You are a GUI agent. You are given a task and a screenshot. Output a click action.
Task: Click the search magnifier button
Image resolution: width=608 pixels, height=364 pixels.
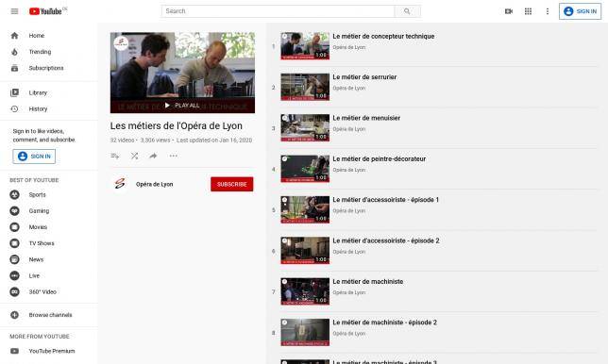(407, 11)
